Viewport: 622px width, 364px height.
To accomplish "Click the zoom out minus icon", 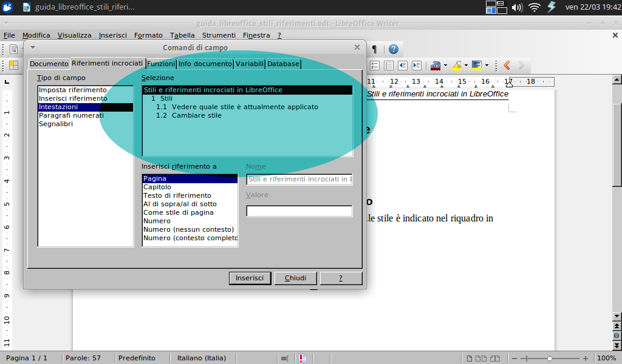I will [x=514, y=359].
